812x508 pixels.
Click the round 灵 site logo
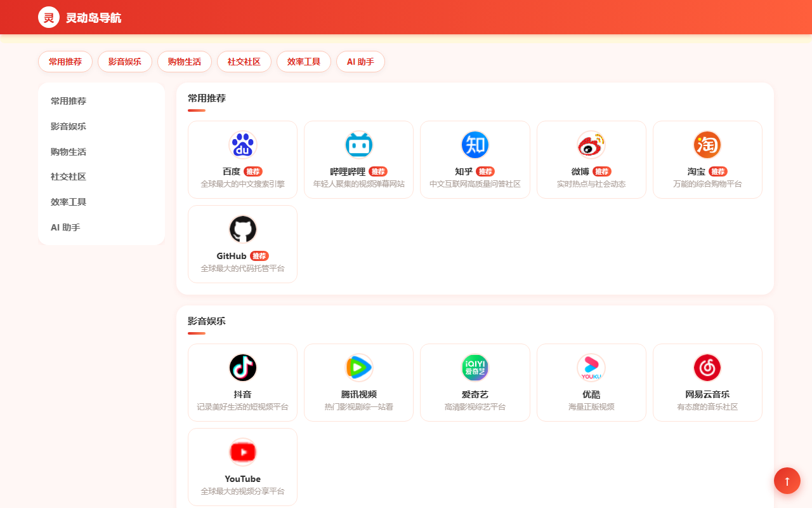click(x=49, y=17)
